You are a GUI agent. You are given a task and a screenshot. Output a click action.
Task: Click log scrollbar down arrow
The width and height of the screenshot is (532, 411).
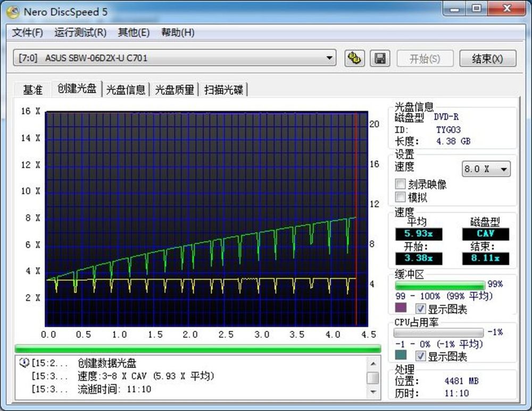click(x=373, y=392)
